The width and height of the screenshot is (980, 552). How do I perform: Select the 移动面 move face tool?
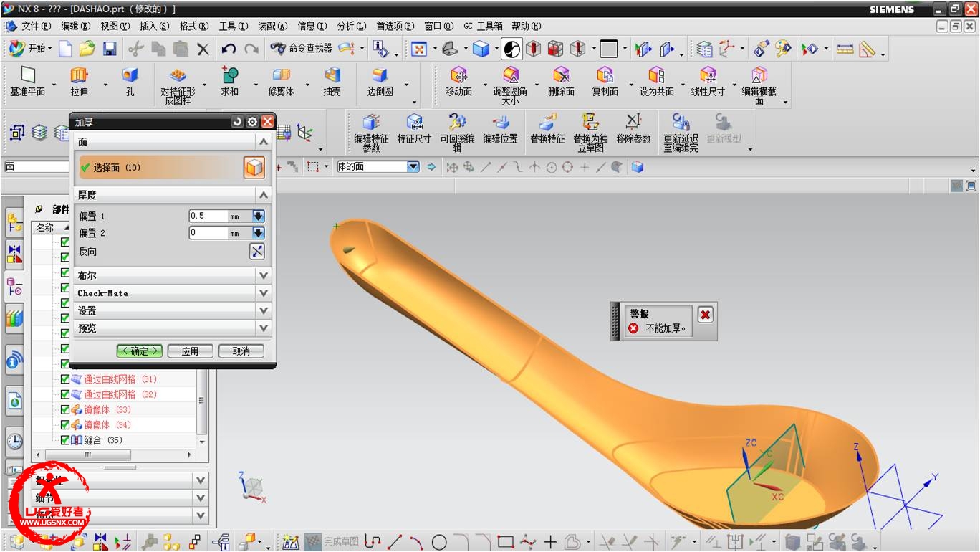458,82
